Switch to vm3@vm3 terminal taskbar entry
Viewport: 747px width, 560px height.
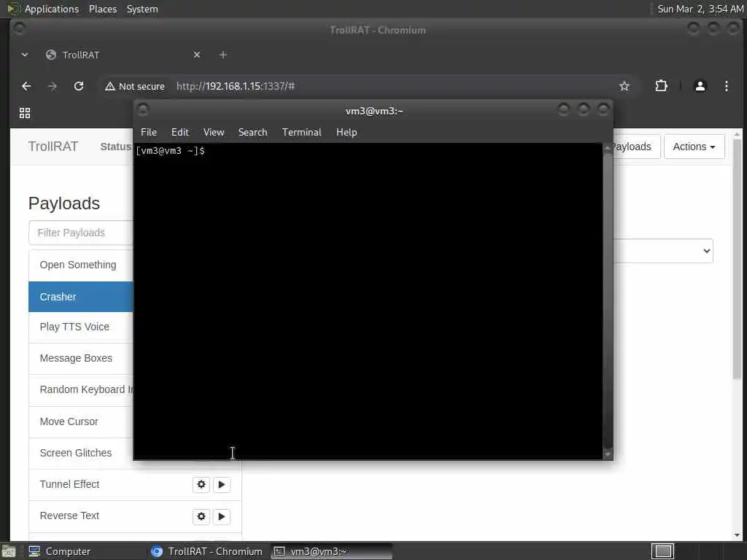[332, 551]
